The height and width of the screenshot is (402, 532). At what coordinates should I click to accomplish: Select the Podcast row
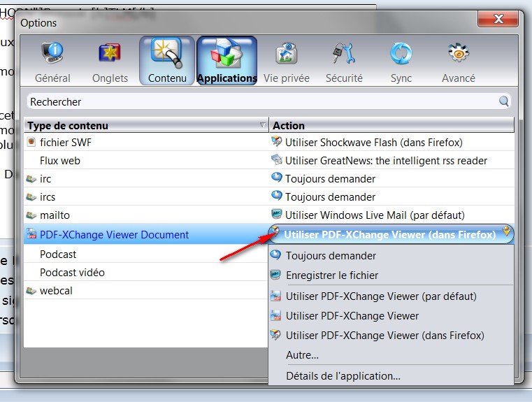[146, 254]
